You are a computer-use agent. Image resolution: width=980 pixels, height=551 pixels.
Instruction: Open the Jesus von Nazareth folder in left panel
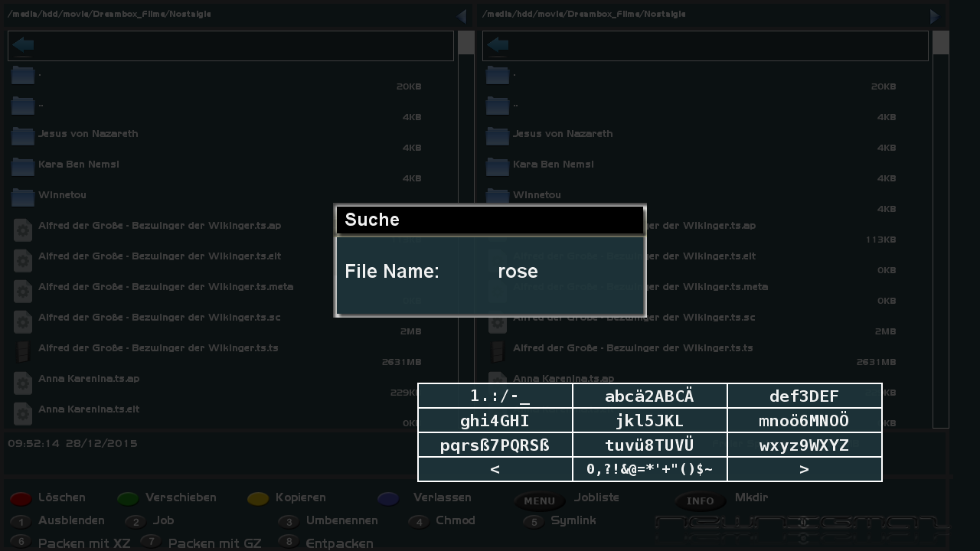coord(88,134)
